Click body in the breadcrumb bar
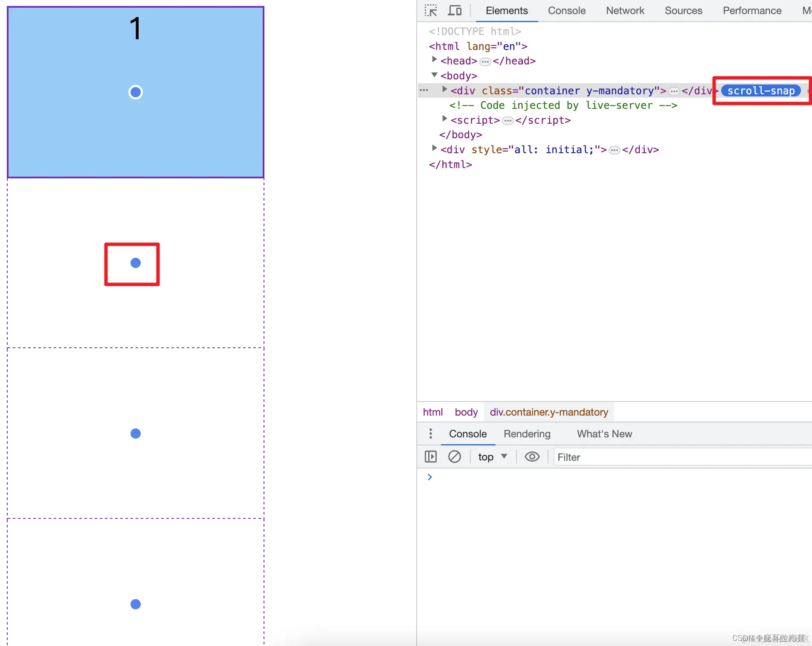 466,412
